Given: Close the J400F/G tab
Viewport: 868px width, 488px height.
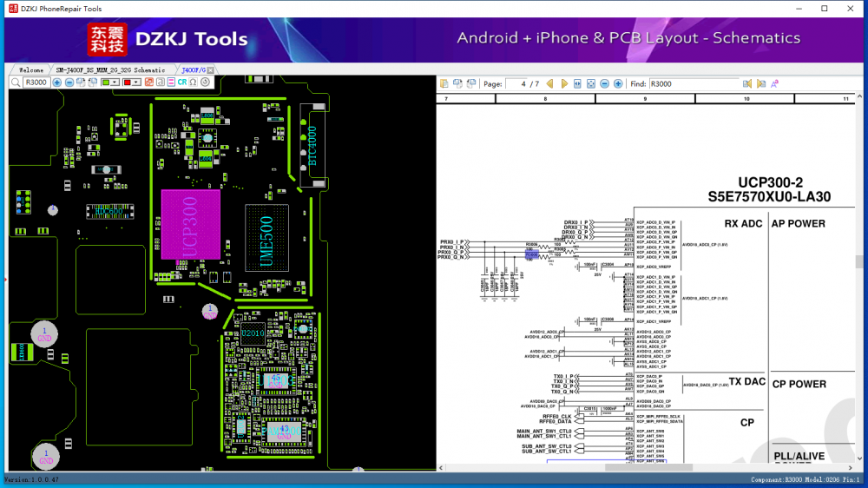Looking at the screenshot, I should pos(211,69).
